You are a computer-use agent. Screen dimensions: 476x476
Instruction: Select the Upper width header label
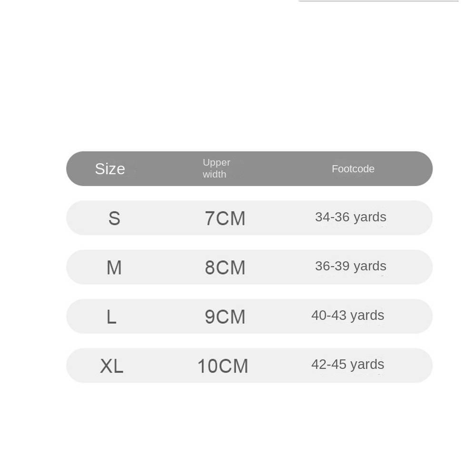216,168
